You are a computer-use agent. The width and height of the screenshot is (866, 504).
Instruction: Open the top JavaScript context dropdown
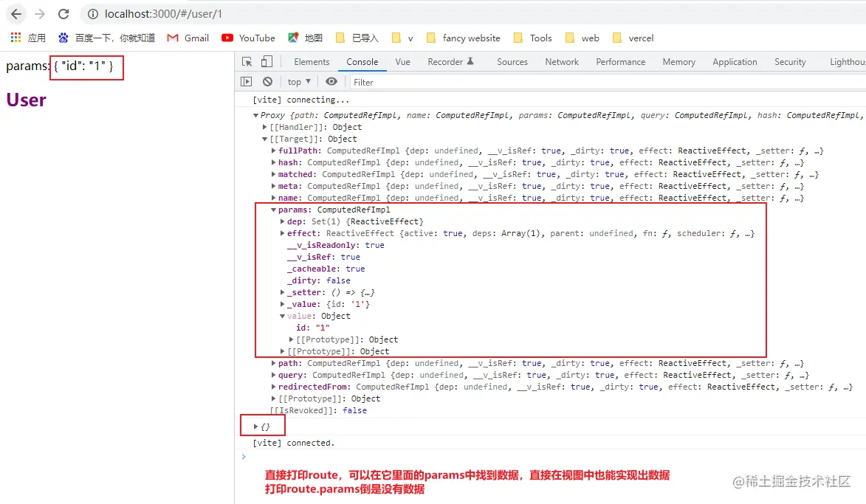pos(299,82)
